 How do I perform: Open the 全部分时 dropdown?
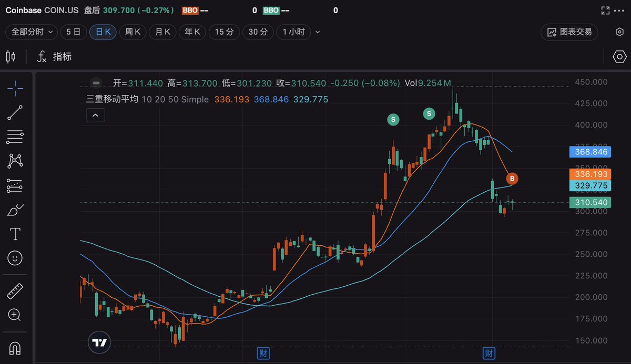pos(31,32)
